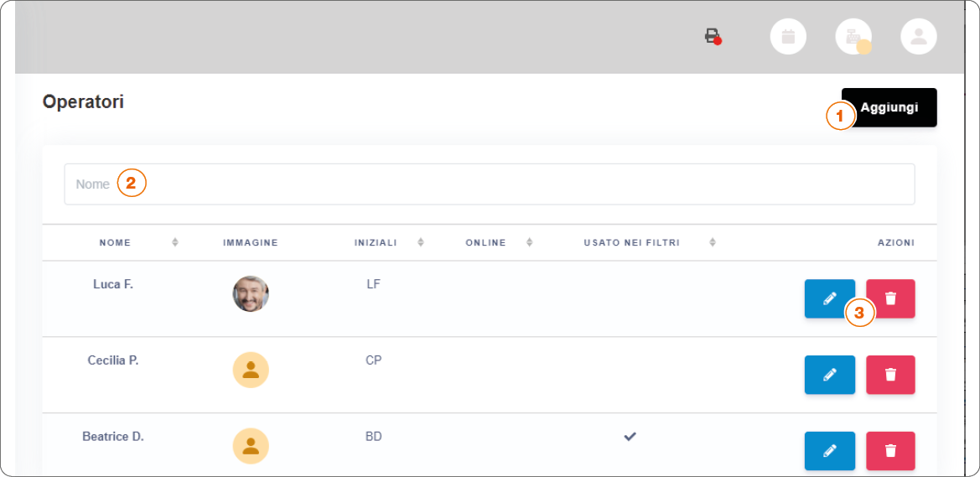Open the cash register icon
980x477 pixels.
(853, 37)
